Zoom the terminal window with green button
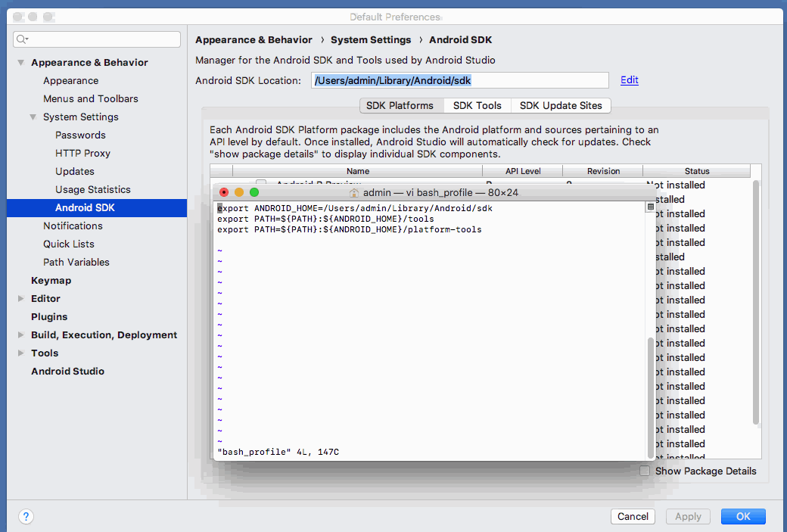This screenshot has width=787, height=532. [x=254, y=192]
